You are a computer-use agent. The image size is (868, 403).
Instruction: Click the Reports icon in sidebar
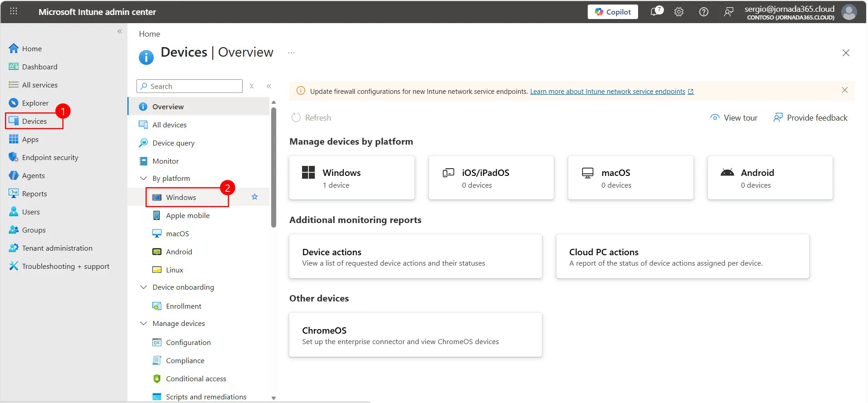pyautogui.click(x=14, y=194)
